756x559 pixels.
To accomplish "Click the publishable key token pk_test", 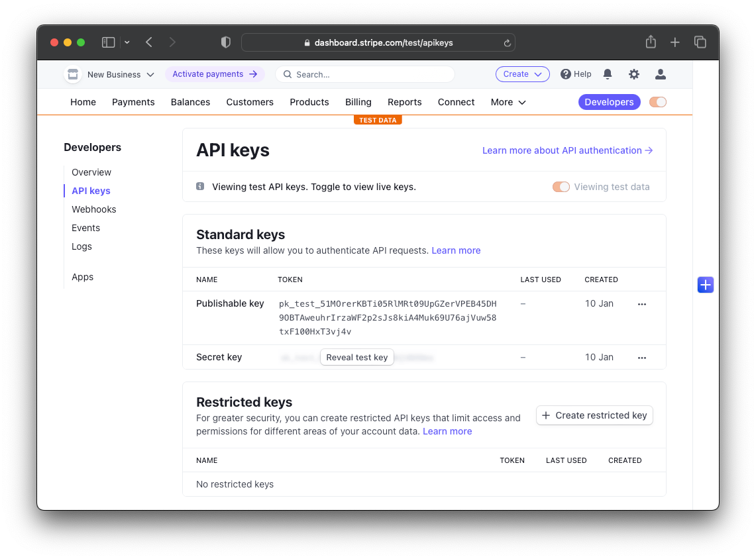I will click(x=388, y=317).
